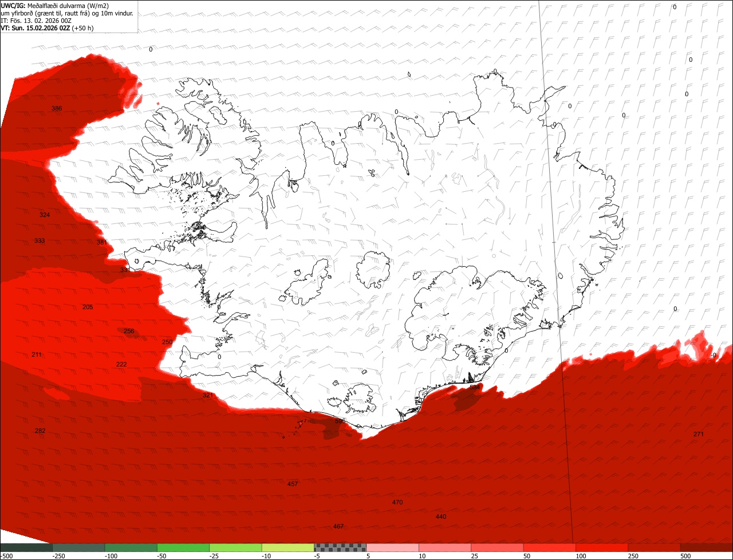Click the map value 205
This screenshot has height=560, width=733.
point(88,307)
